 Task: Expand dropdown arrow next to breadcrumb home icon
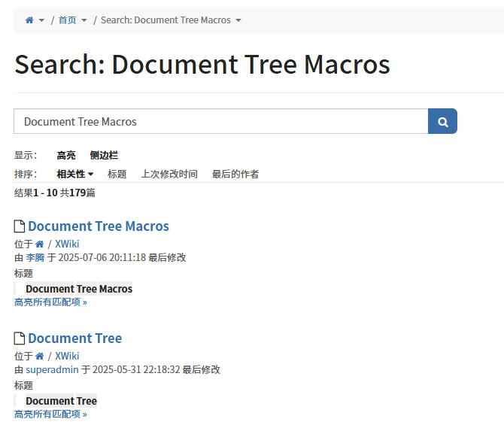[x=41, y=20]
